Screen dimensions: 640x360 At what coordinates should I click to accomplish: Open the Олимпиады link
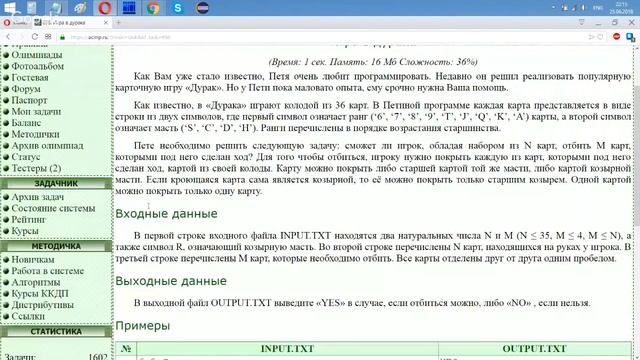coord(37,55)
